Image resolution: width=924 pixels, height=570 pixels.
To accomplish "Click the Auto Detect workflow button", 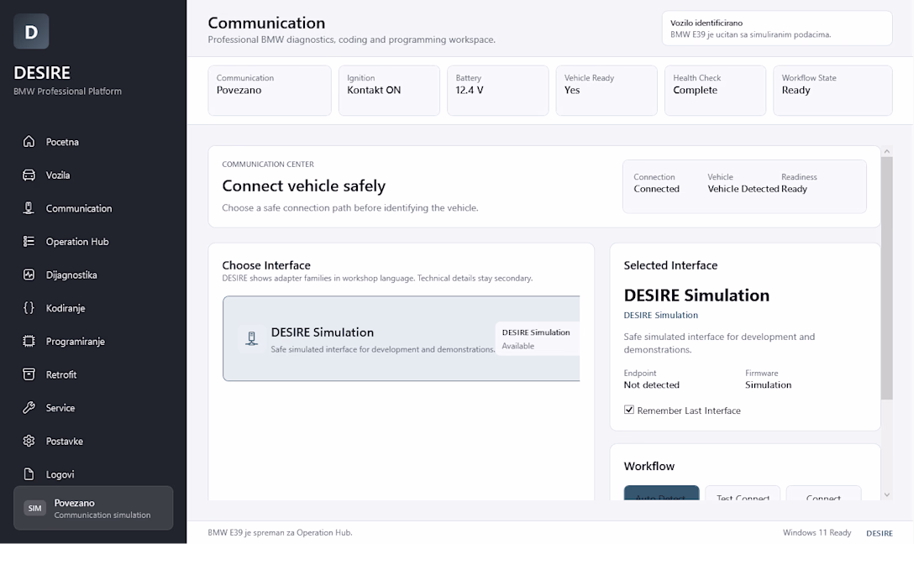I will [661, 494].
